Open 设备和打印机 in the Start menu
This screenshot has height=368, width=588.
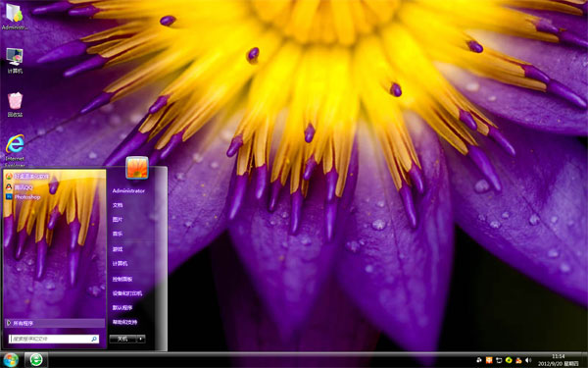pos(127,293)
